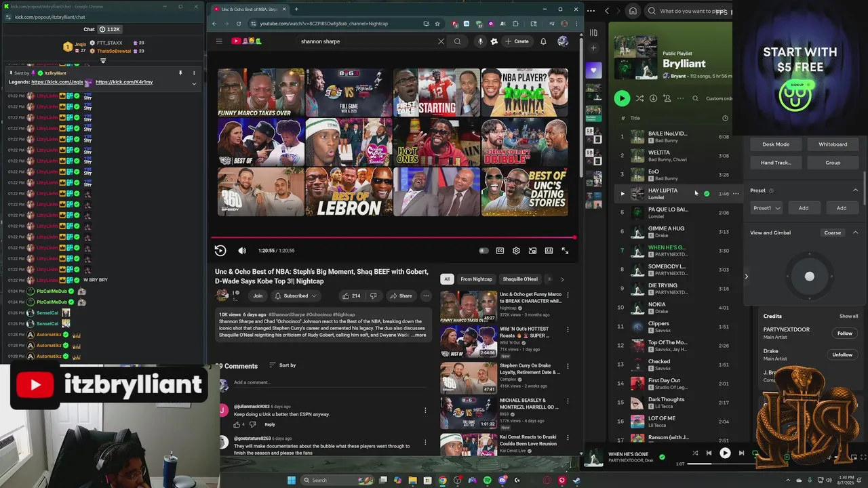Open YouTube player settings gear
The image size is (868, 488).
tap(516, 251)
